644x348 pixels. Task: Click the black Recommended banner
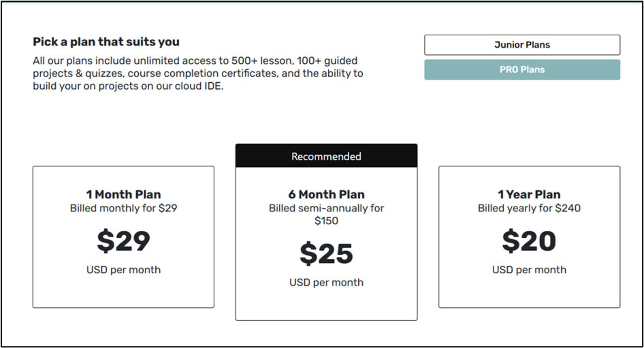click(326, 156)
